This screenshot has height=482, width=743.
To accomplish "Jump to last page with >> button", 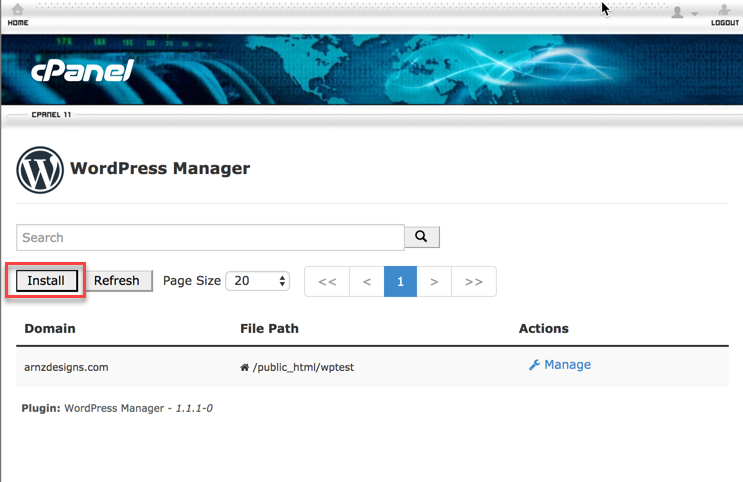I will 474,282.
